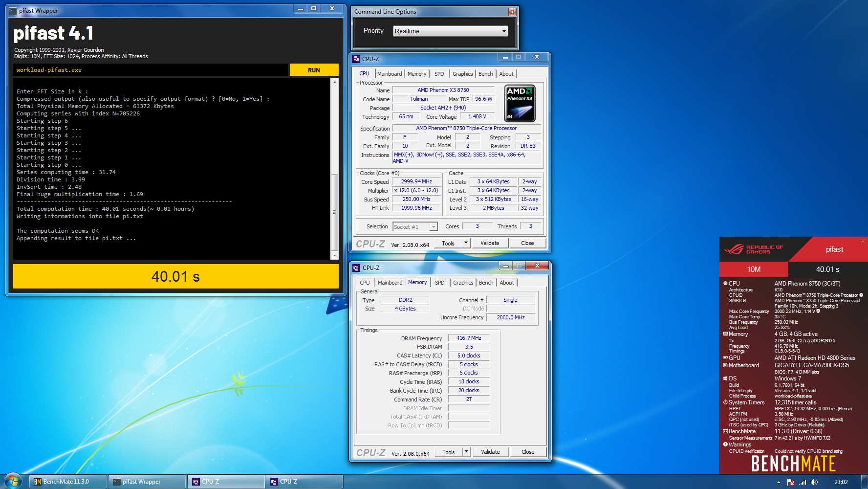
Task: Click Tools button in bottom CPU-Z window
Action: point(449,452)
